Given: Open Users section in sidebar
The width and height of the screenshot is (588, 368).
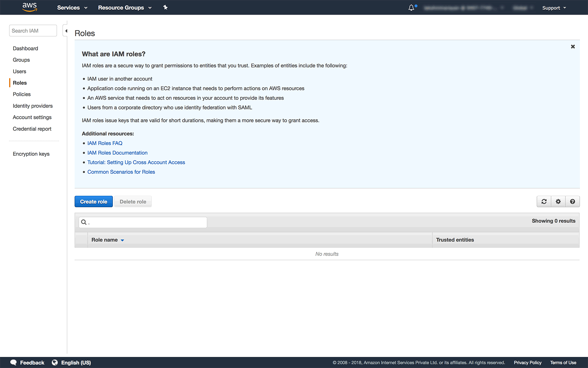Looking at the screenshot, I should pyautogui.click(x=19, y=71).
